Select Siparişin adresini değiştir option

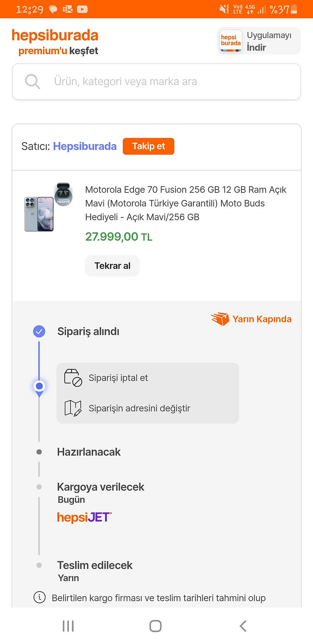139,408
